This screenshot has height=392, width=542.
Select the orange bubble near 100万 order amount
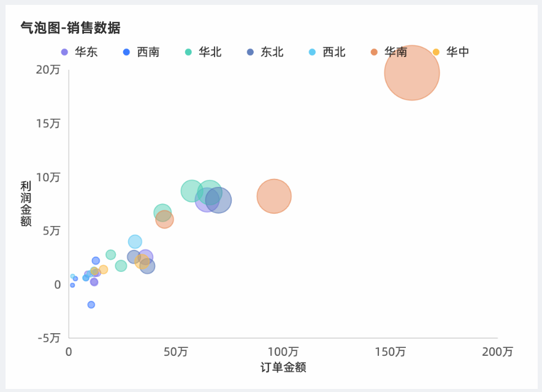click(x=274, y=196)
